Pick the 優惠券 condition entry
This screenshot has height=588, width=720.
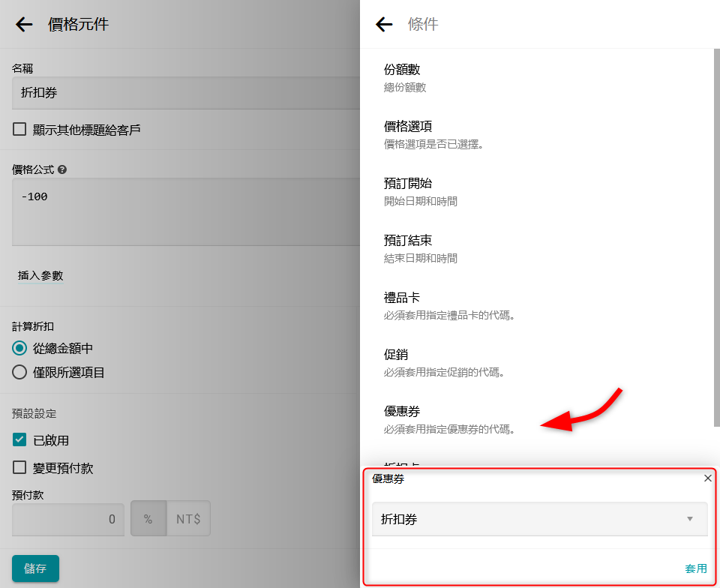(448, 419)
